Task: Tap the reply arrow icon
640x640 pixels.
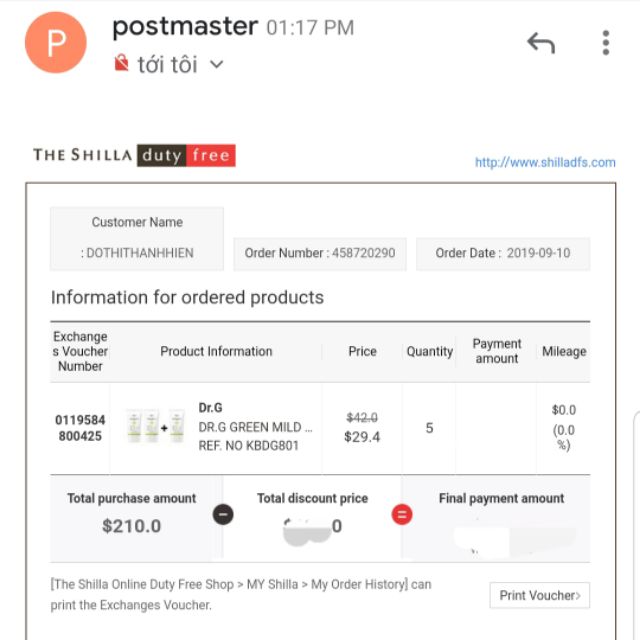Action: tap(540, 43)
